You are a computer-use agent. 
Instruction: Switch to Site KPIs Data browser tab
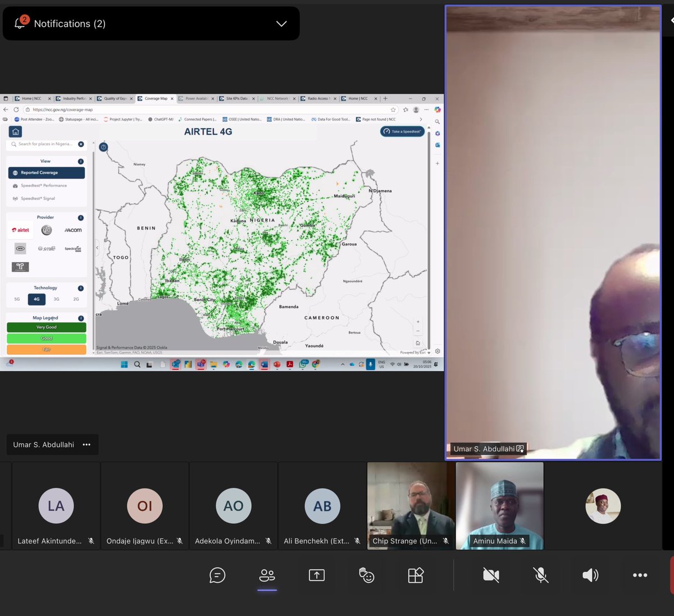coord(237,98)
